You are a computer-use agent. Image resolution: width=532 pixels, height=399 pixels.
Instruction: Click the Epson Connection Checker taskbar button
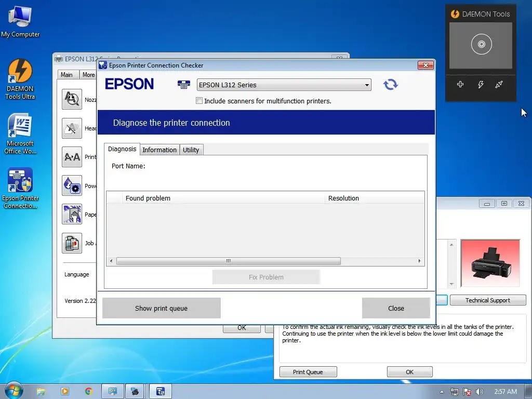(161, 392)
